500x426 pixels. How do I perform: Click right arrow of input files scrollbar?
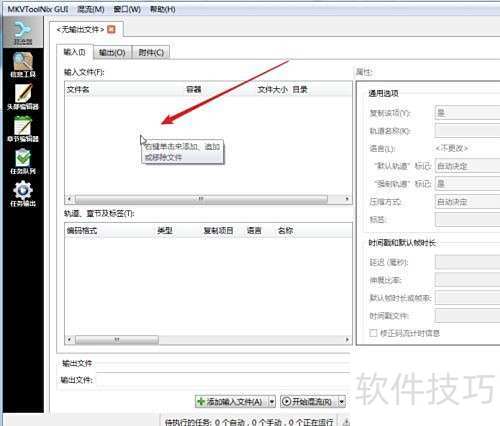[347, 199]
